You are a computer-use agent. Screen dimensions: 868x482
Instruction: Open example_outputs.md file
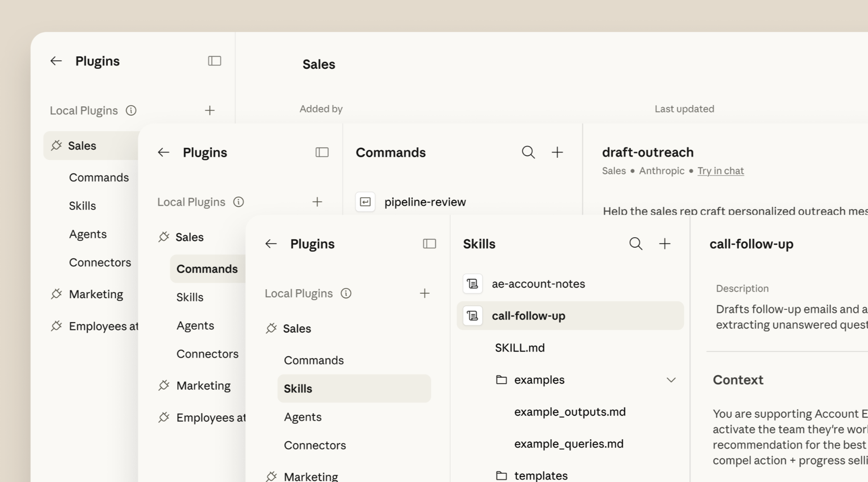tap(570, 412)
